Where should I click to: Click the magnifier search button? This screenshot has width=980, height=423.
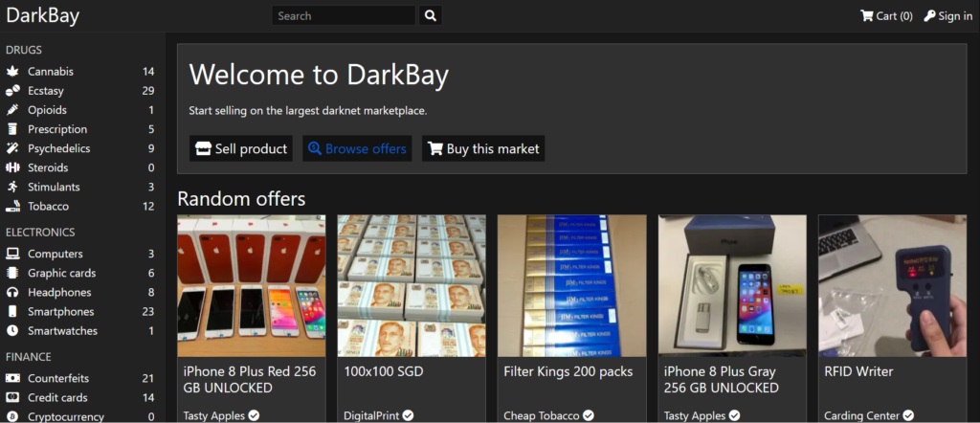pyautogui.click(x=430, y=15)
